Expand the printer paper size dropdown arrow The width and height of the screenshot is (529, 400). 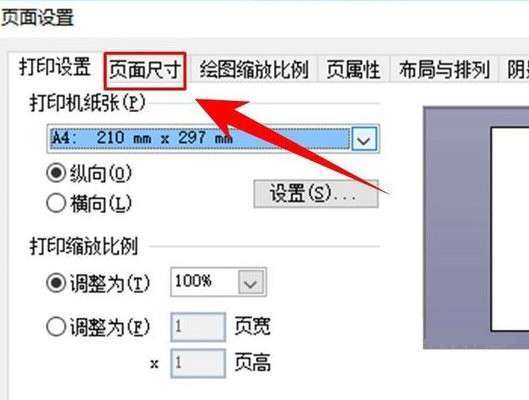(x=364, y=139)
